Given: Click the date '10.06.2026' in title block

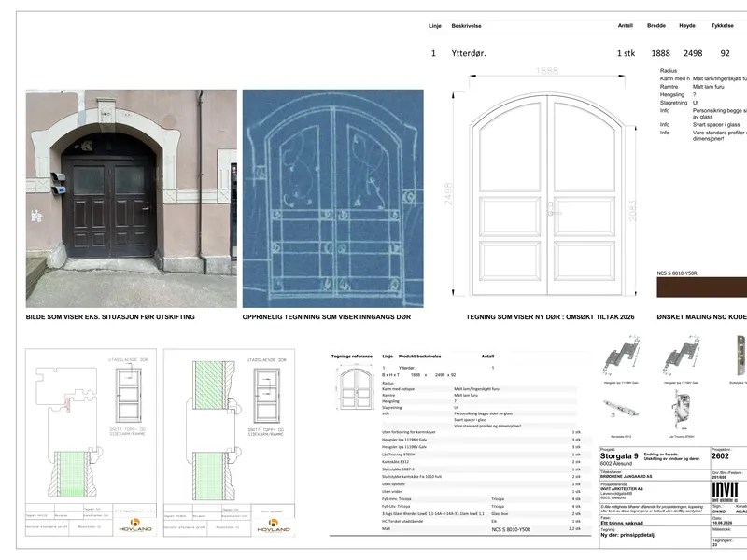Looking at the screenshot, I should tap(722, 523).
